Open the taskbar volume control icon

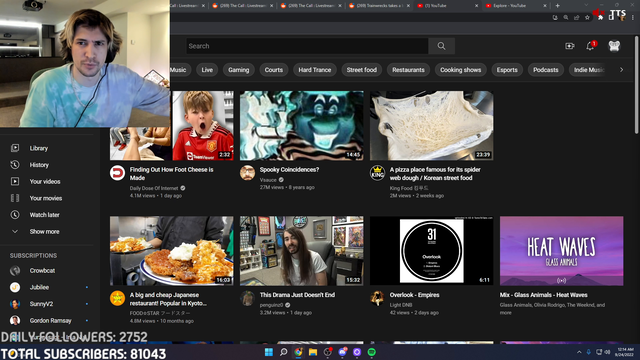click(x=608, y=352)
